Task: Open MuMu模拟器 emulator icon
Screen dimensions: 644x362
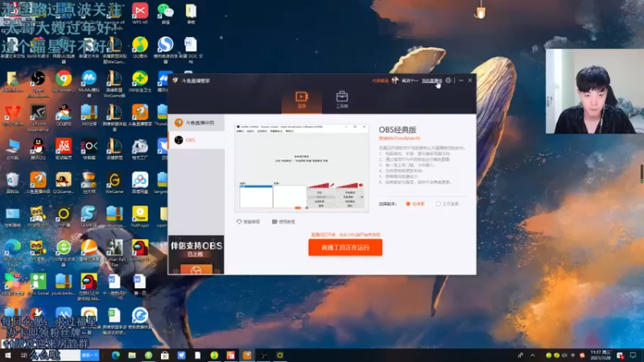Action: tap(89, 84)
